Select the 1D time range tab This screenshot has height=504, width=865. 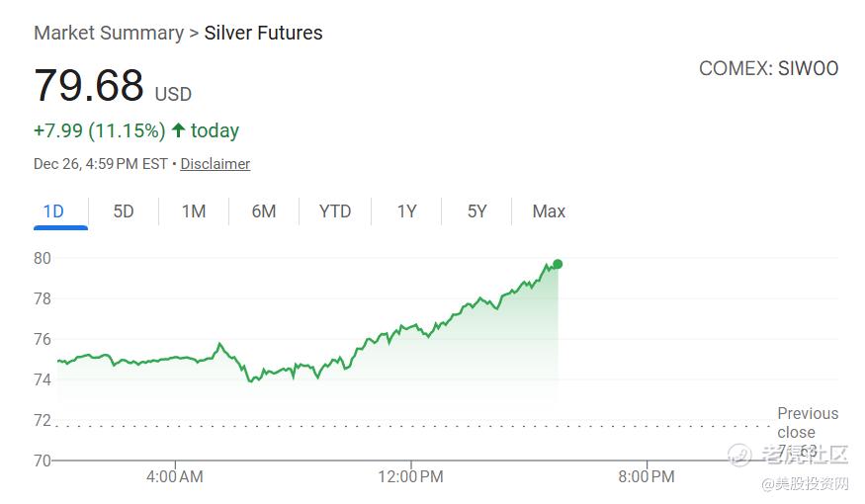point(53,211)
